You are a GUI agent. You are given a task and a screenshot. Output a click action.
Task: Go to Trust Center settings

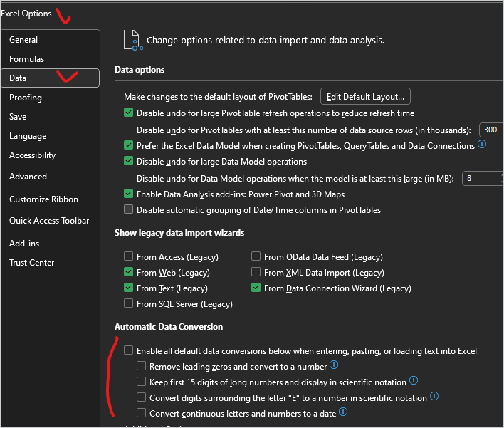click(x=32, y=263)
